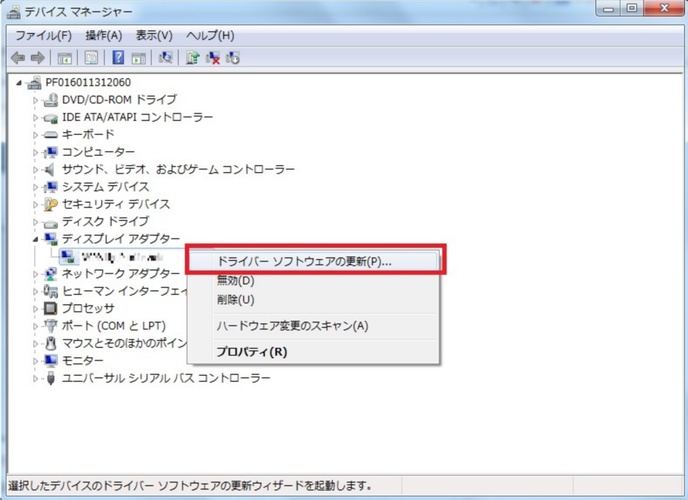This screenshot has height=500, width=688.
Task: Choose 無効(D) from context menu
Action: pos(314,280)
